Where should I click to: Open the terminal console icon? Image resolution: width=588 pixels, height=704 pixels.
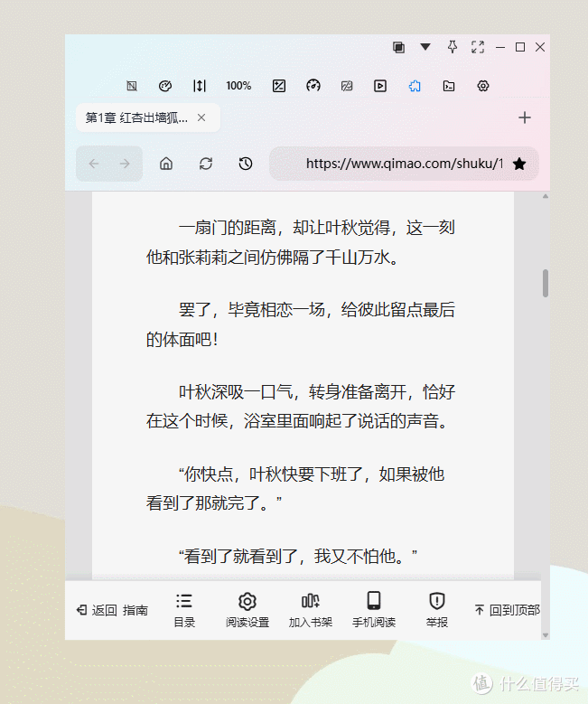449,86
